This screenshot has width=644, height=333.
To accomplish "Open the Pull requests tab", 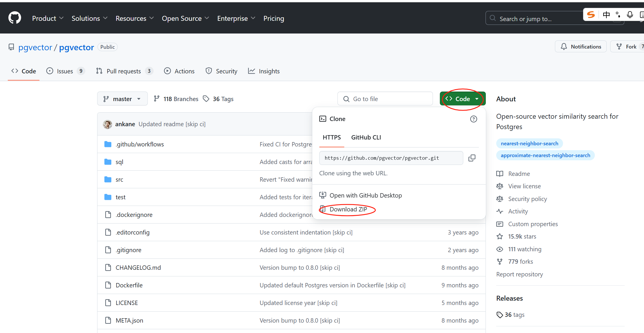I will coord(124,71).
